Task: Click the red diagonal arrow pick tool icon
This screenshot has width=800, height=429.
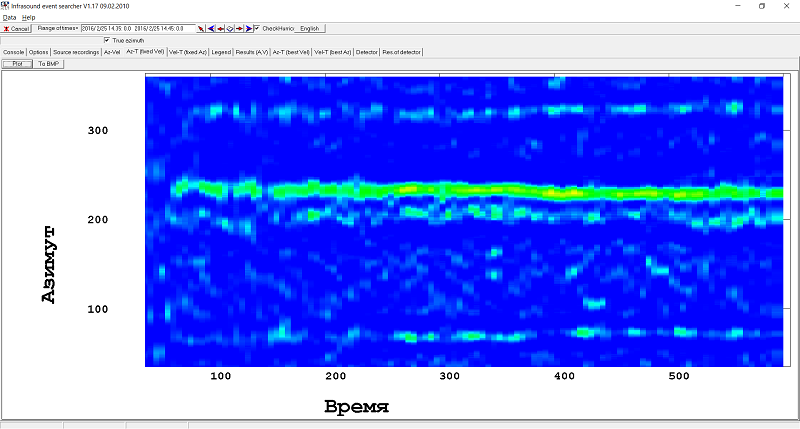Action: (x=202, y=29)
